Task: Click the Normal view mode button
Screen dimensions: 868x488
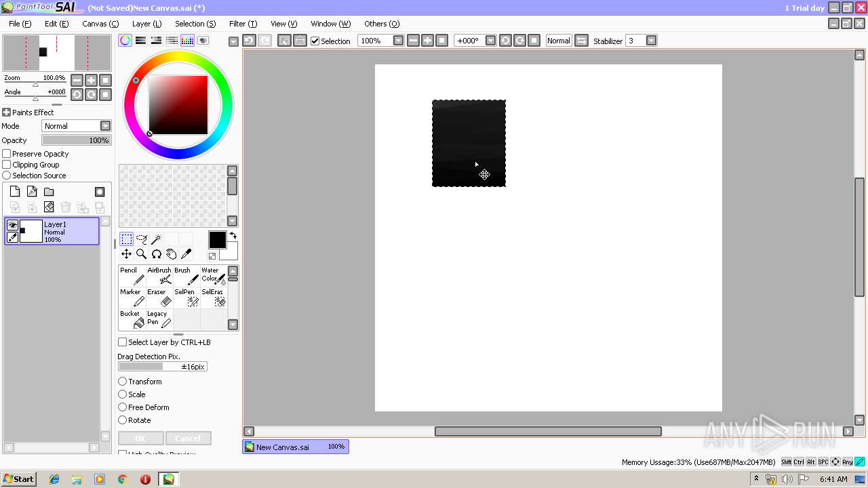Action: [x=559, y=41]
